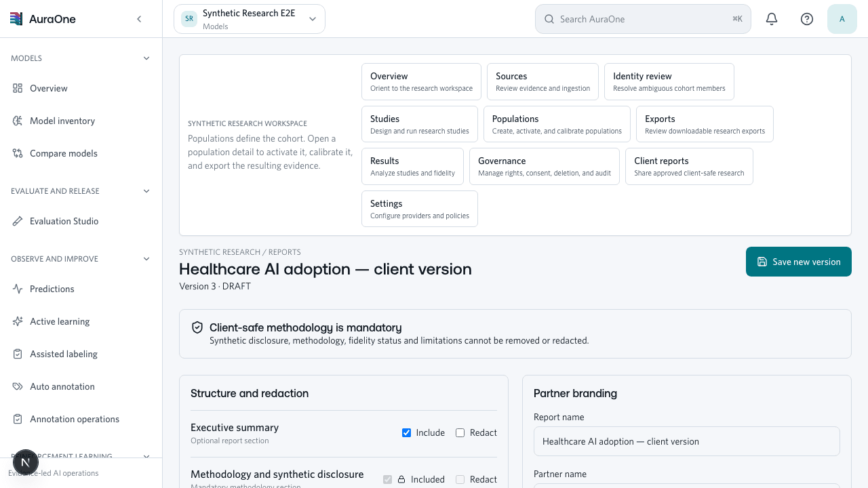Click the Evaluation Studio pencil icon
This screenshot has height=488, width=868.
18,221
